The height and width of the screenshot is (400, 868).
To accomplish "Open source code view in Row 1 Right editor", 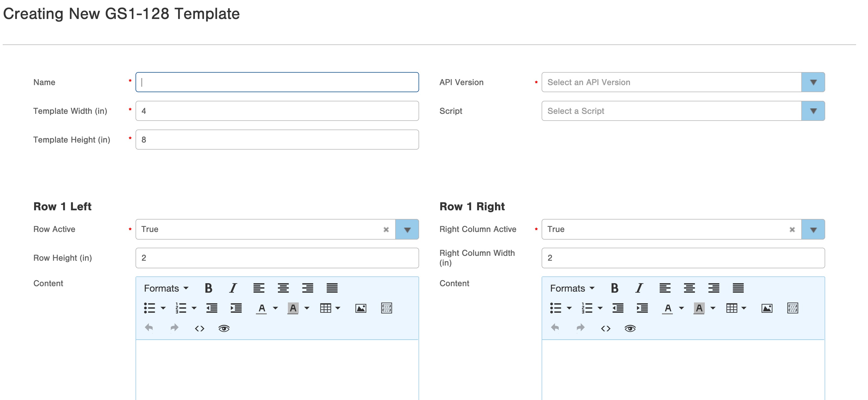I will (606, 328).
